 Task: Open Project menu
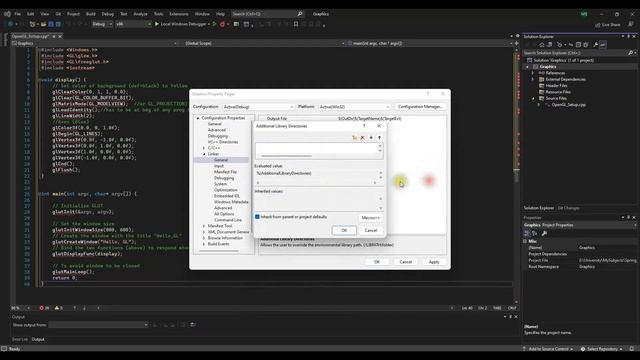[73, 14]
